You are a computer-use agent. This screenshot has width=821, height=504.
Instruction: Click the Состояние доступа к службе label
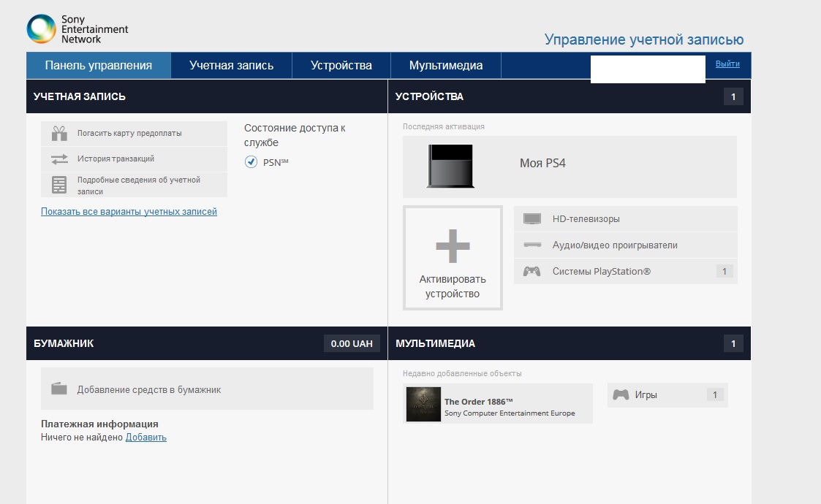(295, 135)
